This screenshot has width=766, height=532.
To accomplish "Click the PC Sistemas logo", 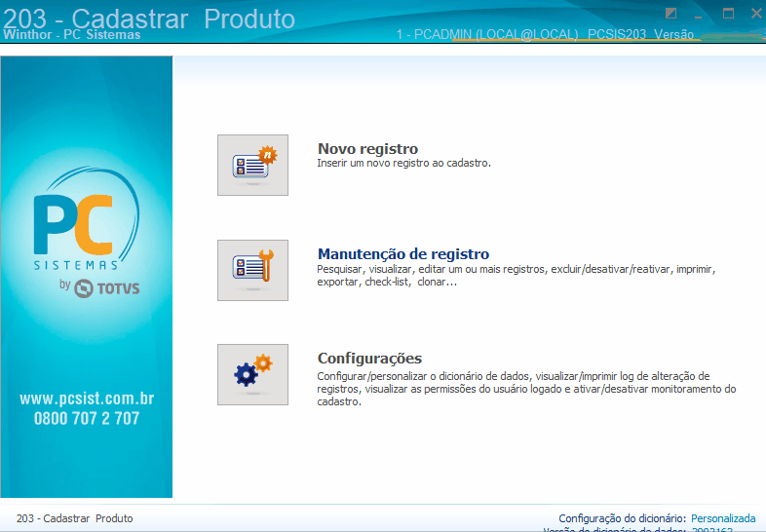I will pos(87,218).
